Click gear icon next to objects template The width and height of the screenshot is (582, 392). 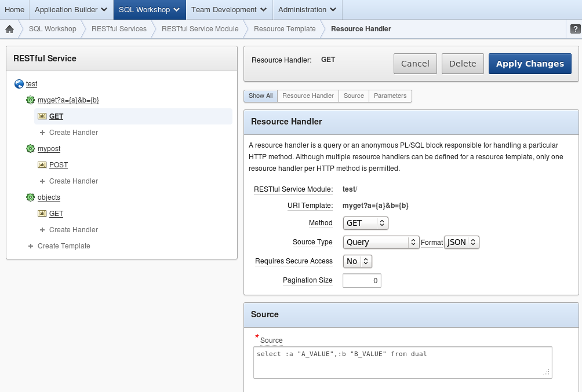coord(31,197)
